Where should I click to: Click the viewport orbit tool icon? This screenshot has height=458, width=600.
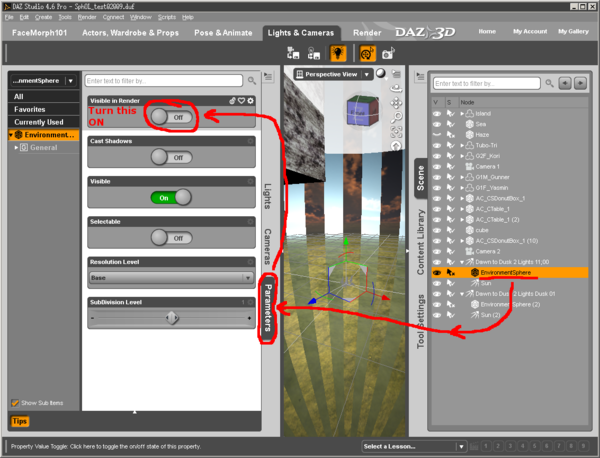[396, 88]
